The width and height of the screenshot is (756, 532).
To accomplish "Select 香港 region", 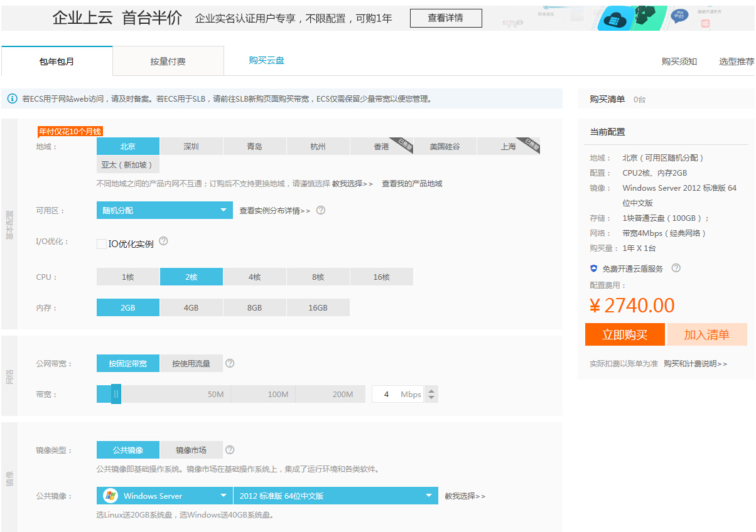I will 382,146.
